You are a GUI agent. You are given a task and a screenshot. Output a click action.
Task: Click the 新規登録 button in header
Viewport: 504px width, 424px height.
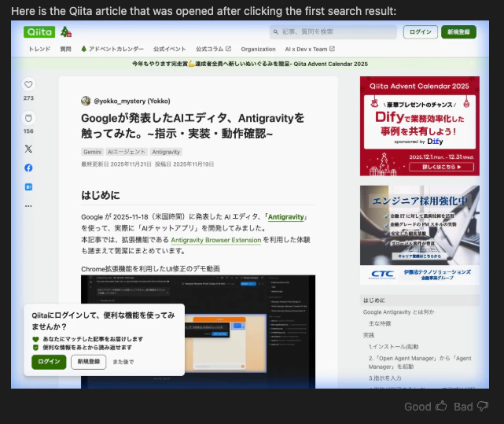pos(458,31)
